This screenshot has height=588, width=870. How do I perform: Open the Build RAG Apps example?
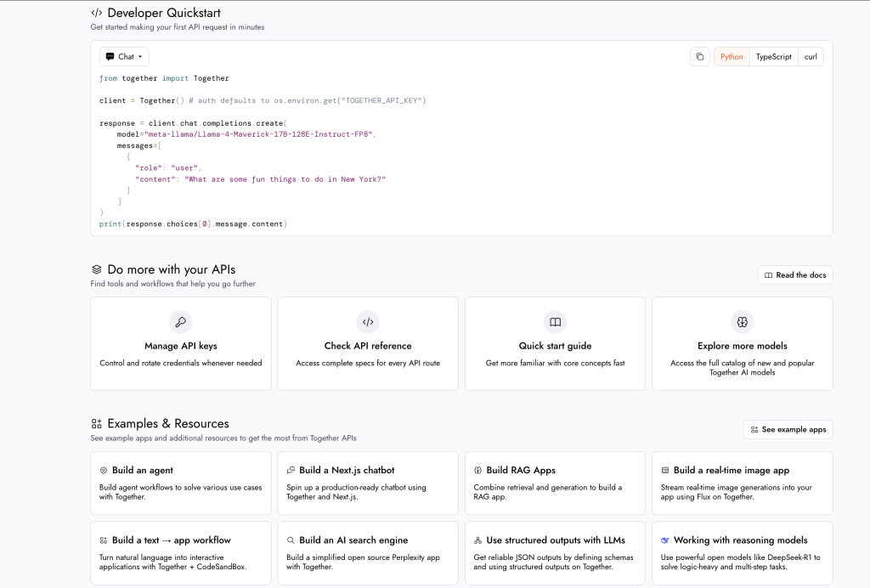coord(555,483)
